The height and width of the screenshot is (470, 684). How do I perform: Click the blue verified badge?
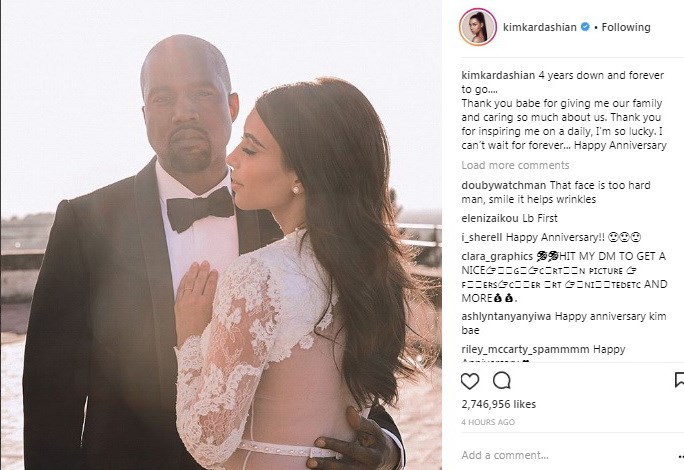[x=585, y=27]
